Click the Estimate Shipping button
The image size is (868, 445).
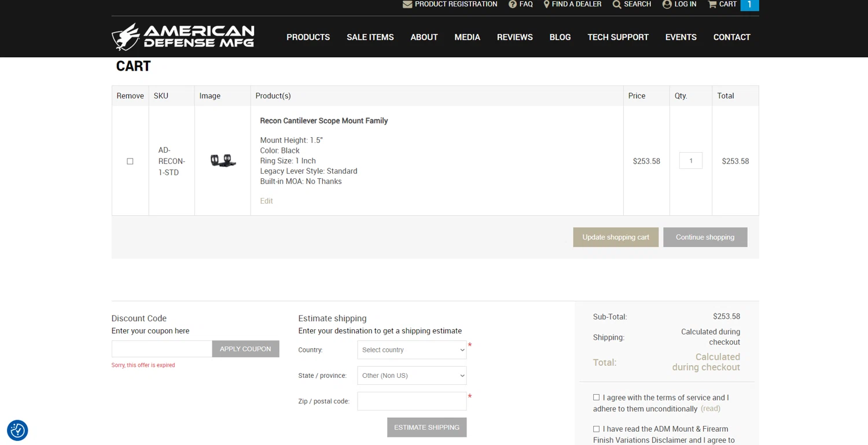point(427,428)
